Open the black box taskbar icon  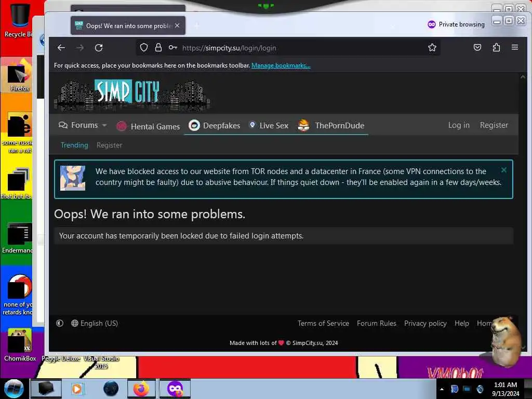[x=46, y=389]
